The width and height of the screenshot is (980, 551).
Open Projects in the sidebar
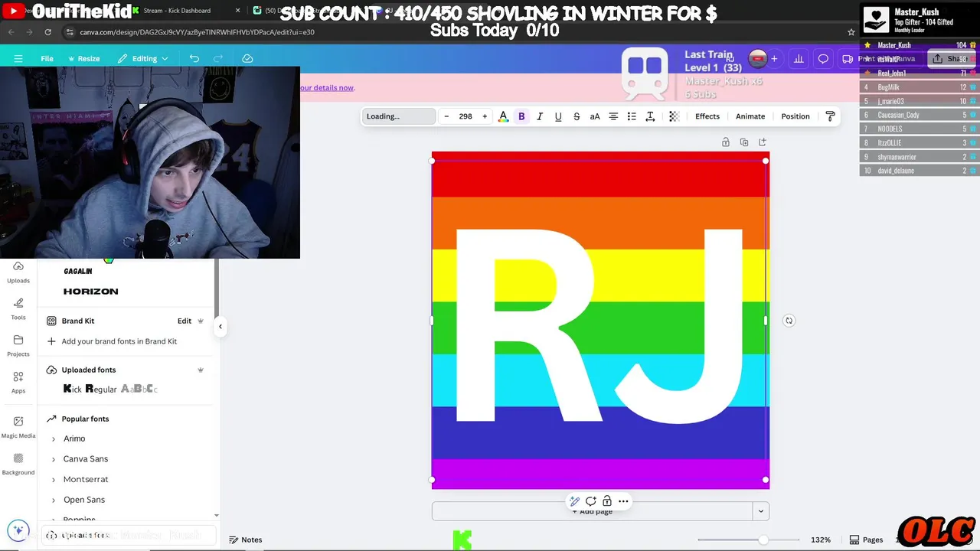click(x=18, y=345)
